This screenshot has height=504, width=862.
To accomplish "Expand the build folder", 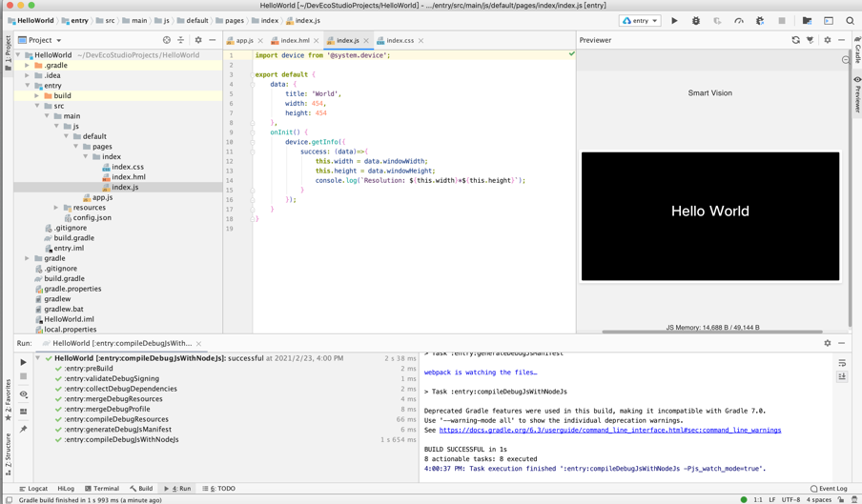I will click(x=37, y=95).
